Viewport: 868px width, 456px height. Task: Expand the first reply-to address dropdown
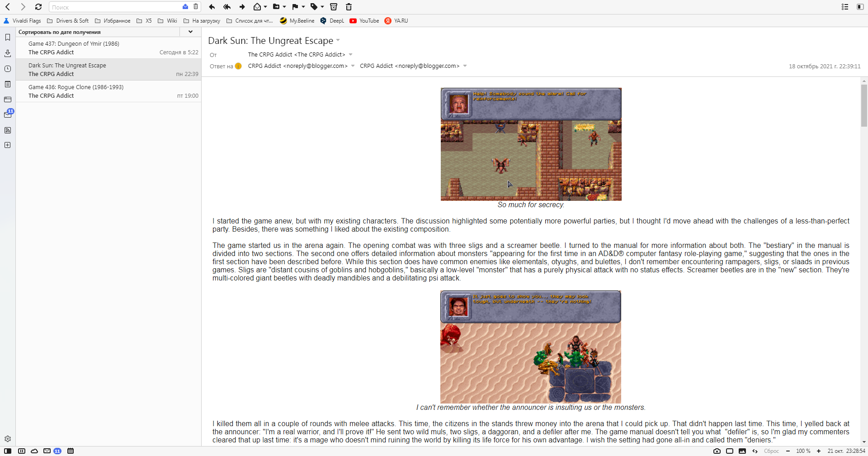tap(353, 66)
